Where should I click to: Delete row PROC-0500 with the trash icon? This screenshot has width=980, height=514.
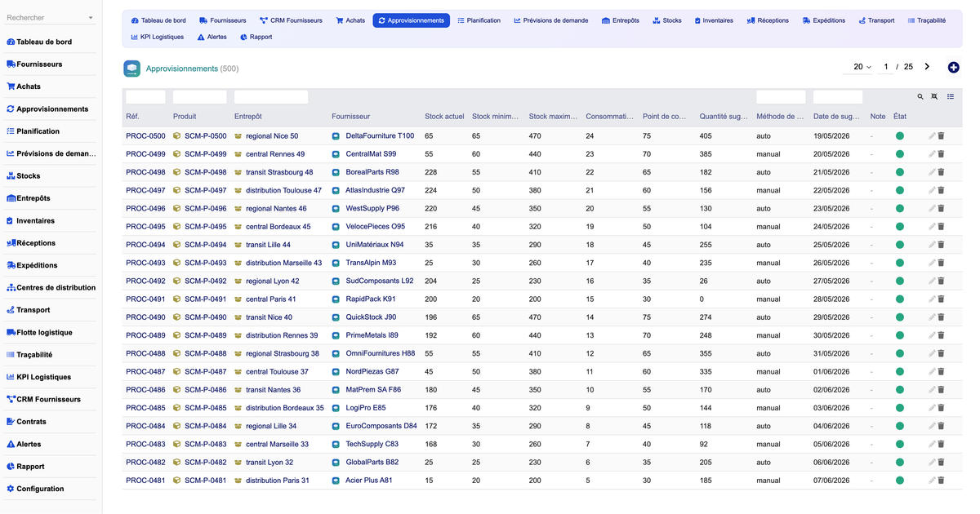(x=941, y=136)
